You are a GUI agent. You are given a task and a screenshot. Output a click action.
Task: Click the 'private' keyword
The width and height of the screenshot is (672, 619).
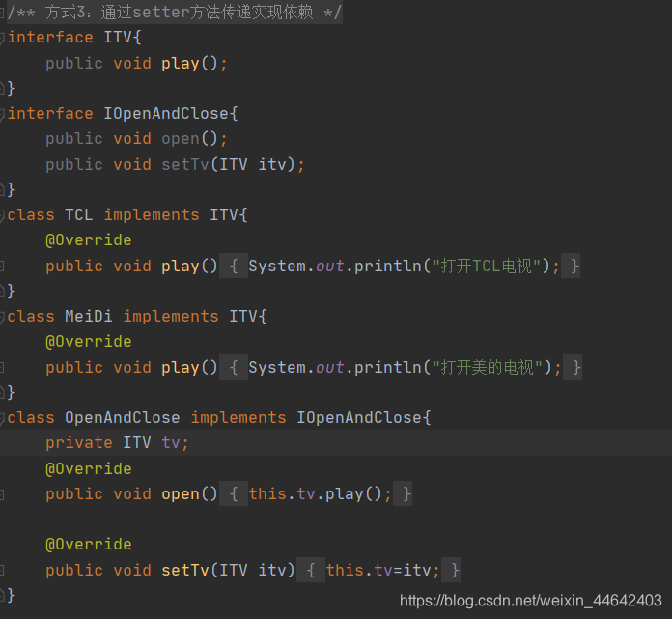point(79,443)
